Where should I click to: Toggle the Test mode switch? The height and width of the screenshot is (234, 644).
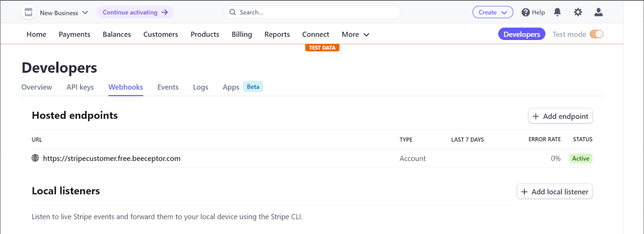[x=596, y=34]
